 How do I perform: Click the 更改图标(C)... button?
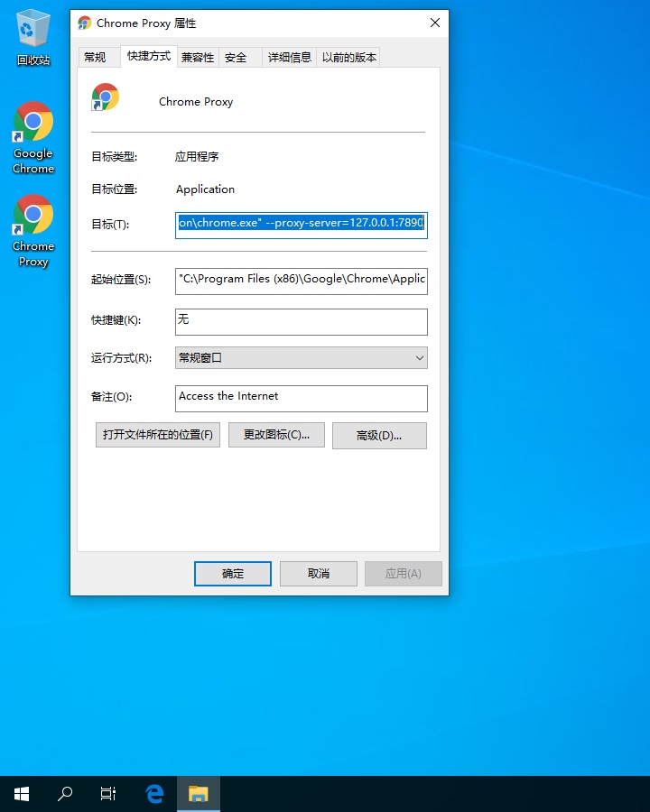coord(276,435)
